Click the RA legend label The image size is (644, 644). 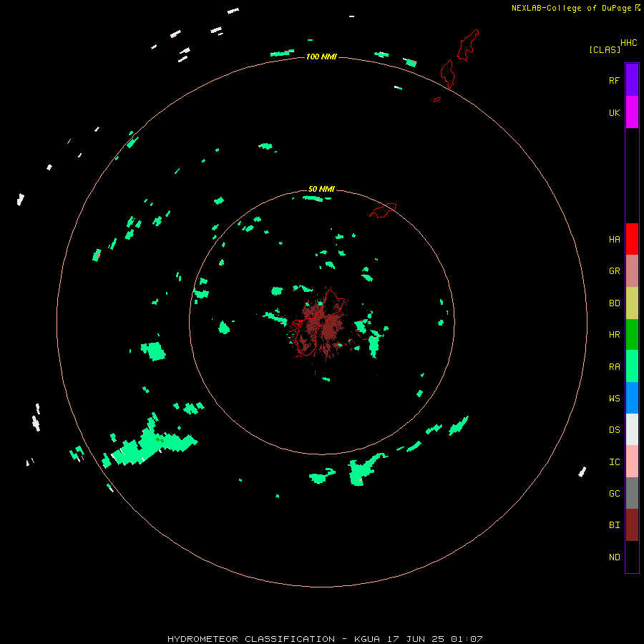614,367
